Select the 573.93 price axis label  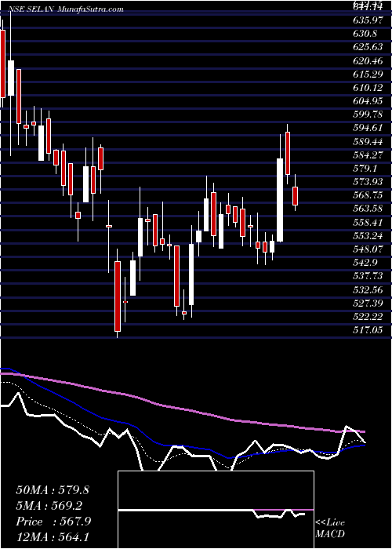[368, 182]
